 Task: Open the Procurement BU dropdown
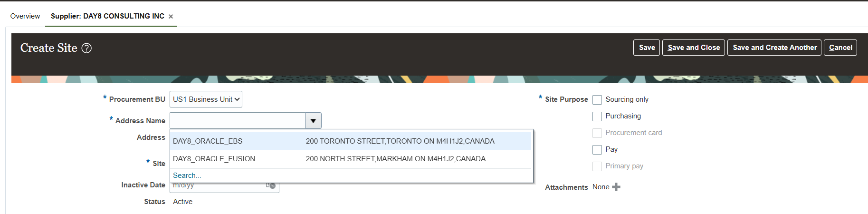tap(206, 99)
